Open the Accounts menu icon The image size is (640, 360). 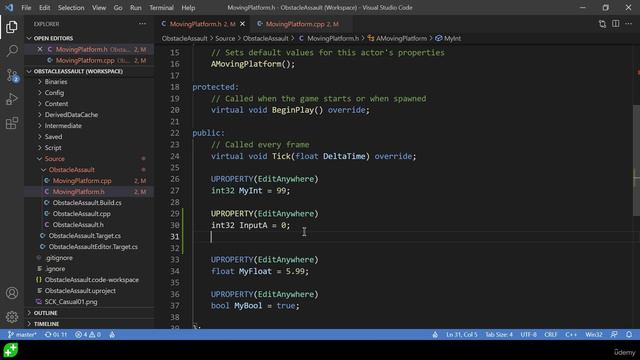click(12, 293)
